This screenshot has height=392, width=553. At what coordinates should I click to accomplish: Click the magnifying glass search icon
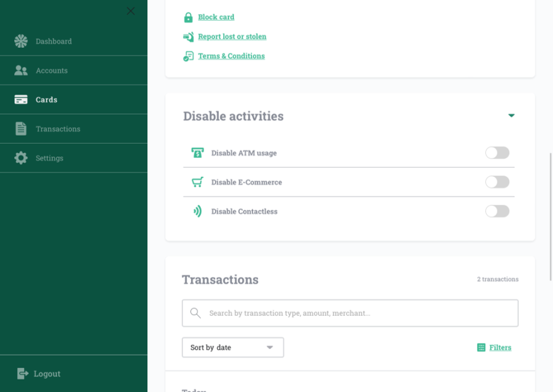195,313
